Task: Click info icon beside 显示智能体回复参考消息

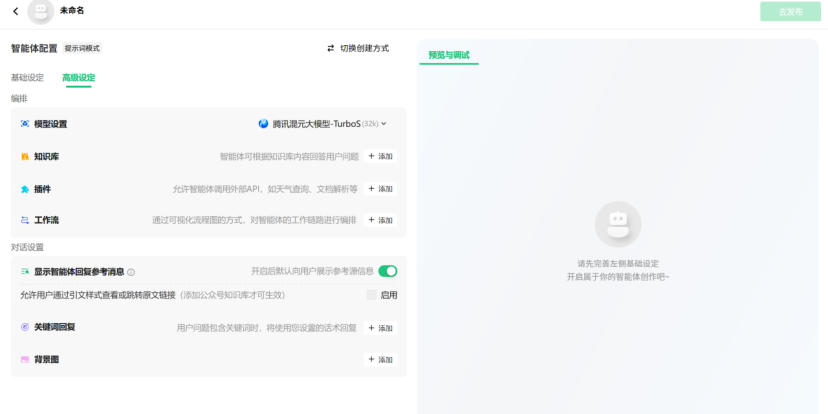Action: (131, 272)
